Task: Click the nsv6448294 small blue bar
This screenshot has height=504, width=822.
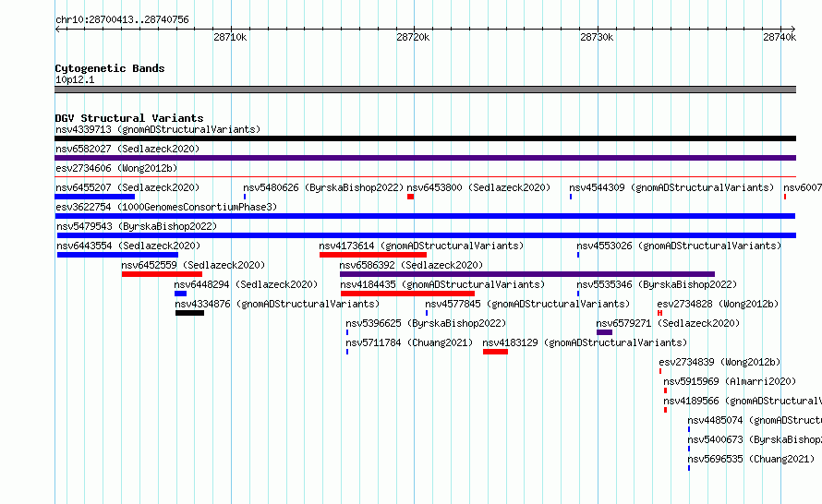Action: [180, 294]
